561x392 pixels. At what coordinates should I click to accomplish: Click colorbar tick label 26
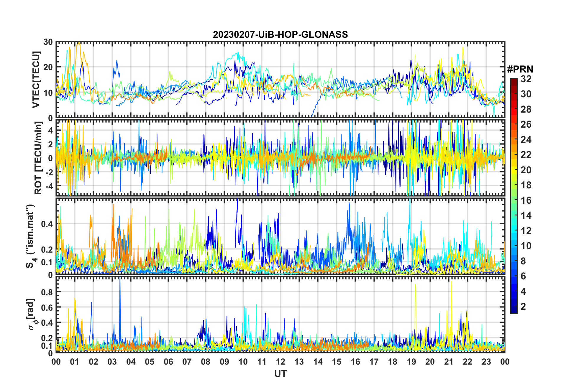click(x=526, y=124)
